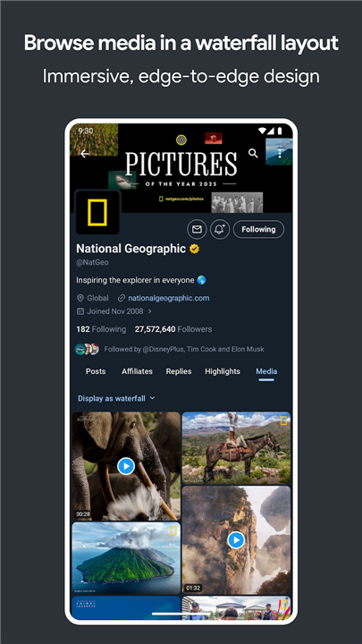This screenshot has width=362, height=644.
Task: Open the National Geographic profile avatar
Action: point(97,212)
